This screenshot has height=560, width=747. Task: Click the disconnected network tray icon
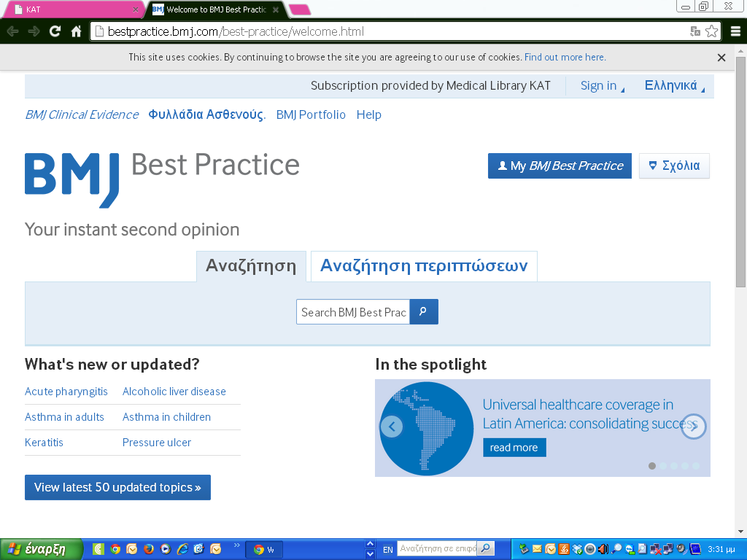coord(655,549)
